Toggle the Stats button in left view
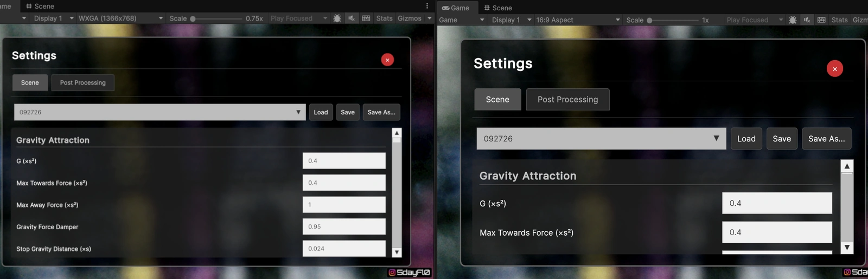868x279 pixels. tap(384, 18)
